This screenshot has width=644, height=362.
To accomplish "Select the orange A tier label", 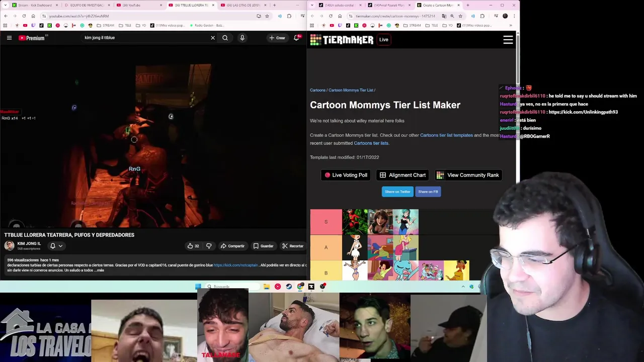I will [x=326, y=247].
